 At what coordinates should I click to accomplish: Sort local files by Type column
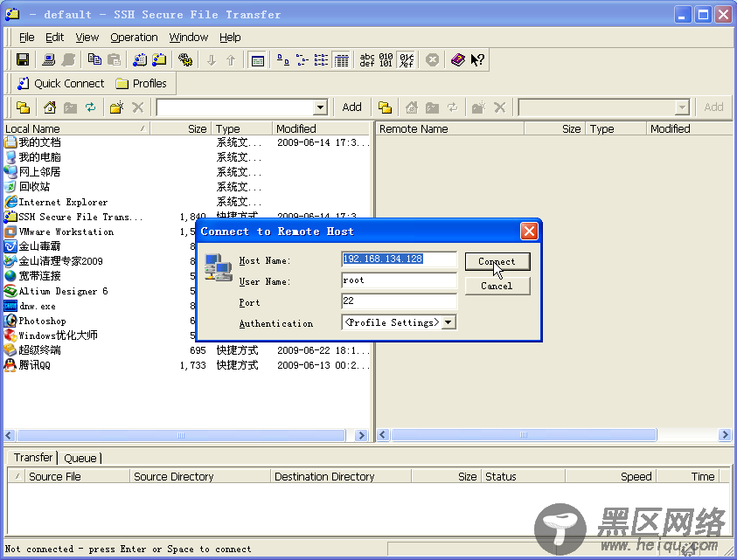pos(241,128)
